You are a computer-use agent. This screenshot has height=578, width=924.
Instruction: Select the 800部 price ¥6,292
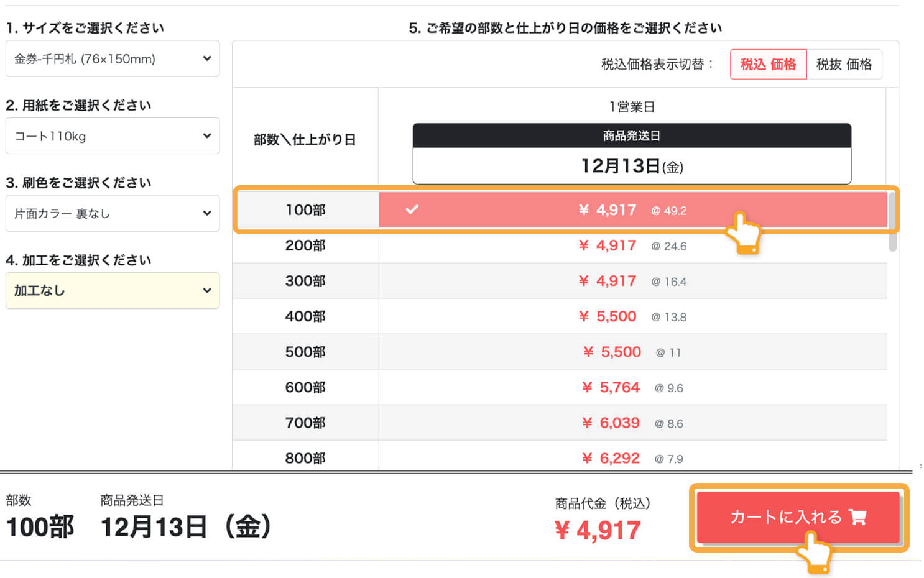click(611, 458)
